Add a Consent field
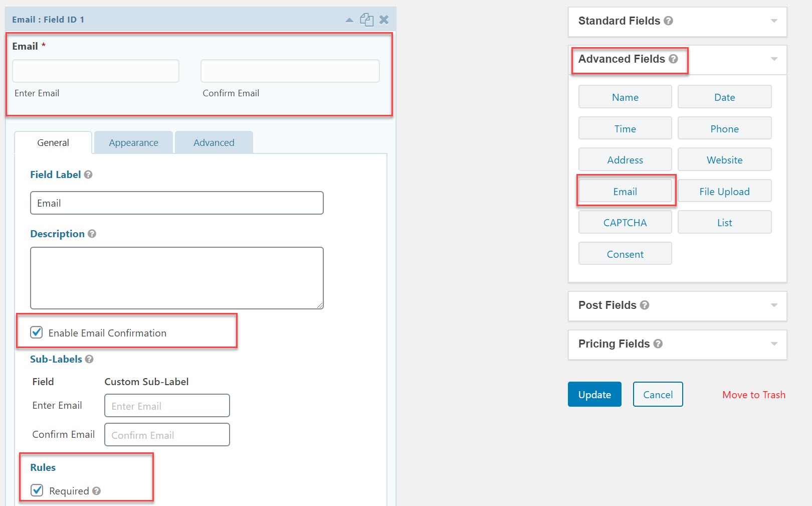The height and width of the screenshot is (506, 812). (x=625, y=254)
